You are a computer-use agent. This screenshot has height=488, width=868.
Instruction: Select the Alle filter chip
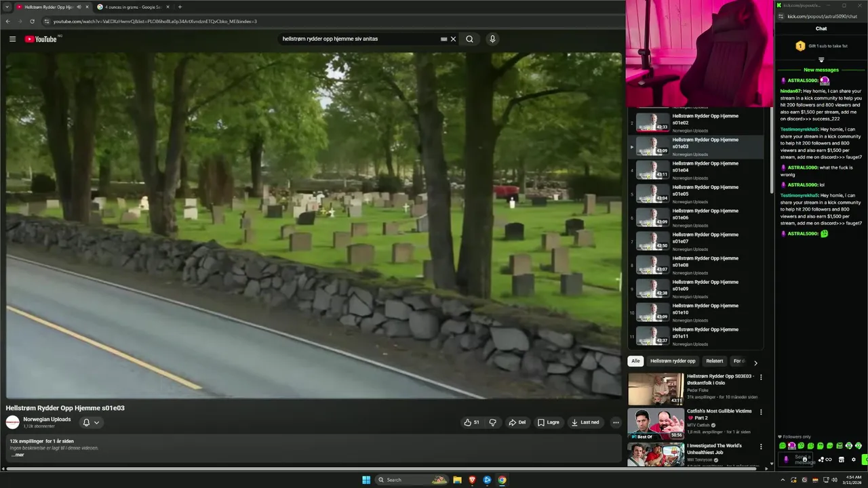pos(635,361)
